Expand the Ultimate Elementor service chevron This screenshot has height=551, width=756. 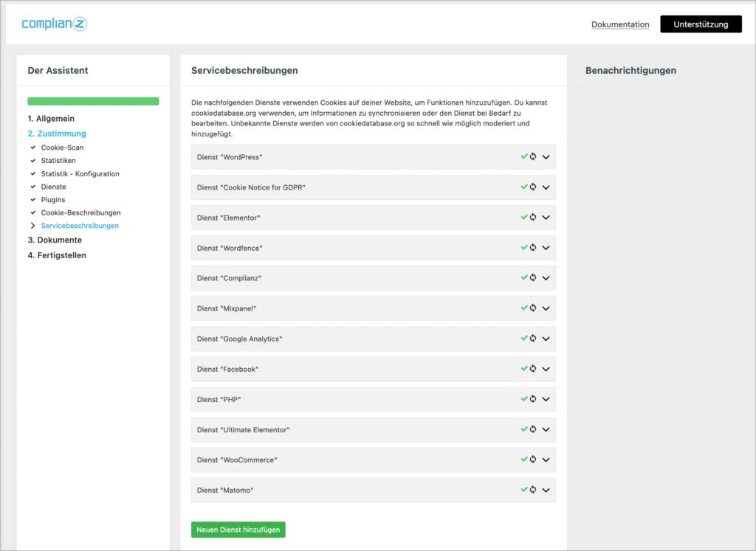click(x=546, y=429)
